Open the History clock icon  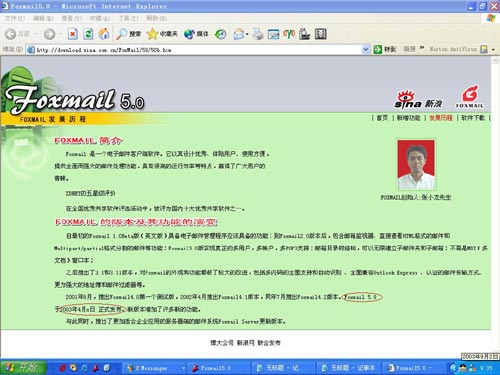click(220, 34)
